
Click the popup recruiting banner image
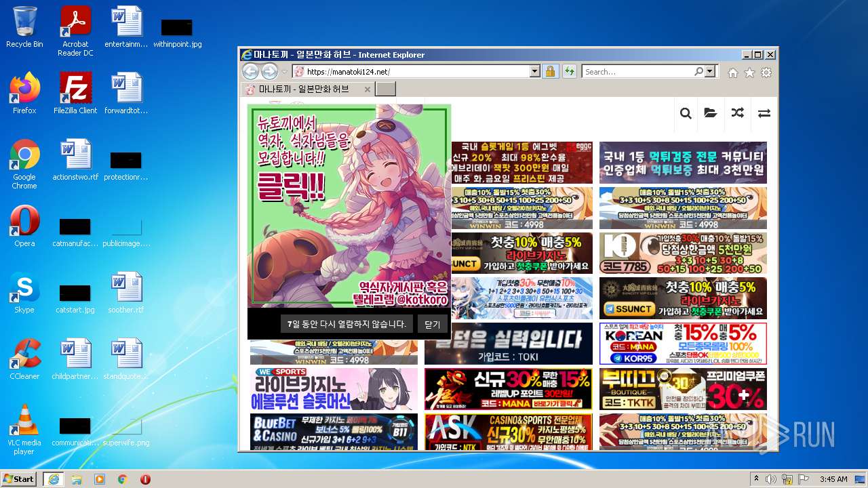click(x=349, y=206)
